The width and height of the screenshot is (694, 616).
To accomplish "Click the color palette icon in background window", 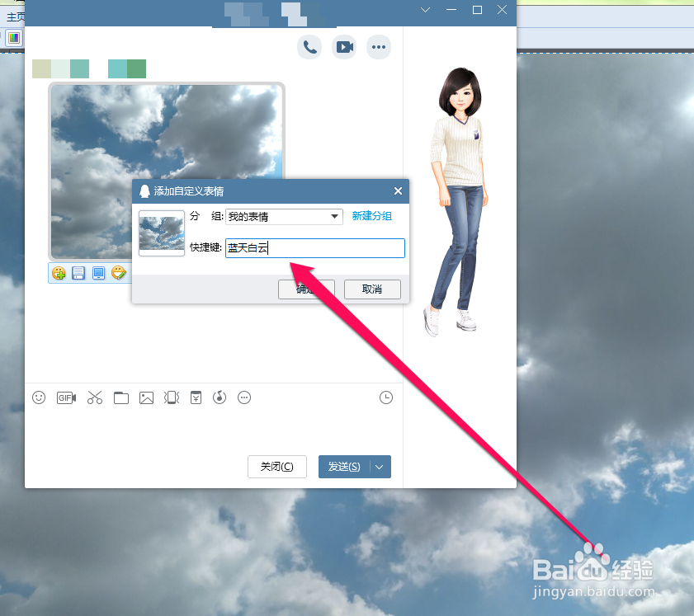I will click(x=14, y=38).
